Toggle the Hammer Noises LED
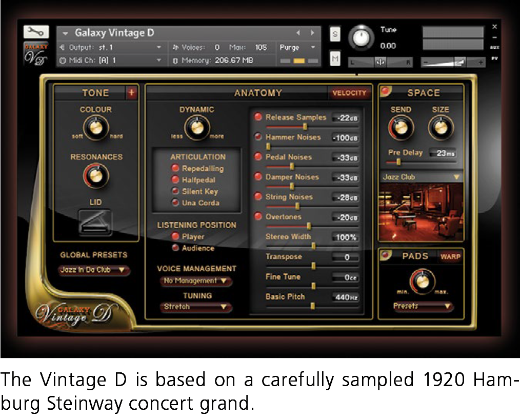The image size is (520, 420). pos(259,137)
